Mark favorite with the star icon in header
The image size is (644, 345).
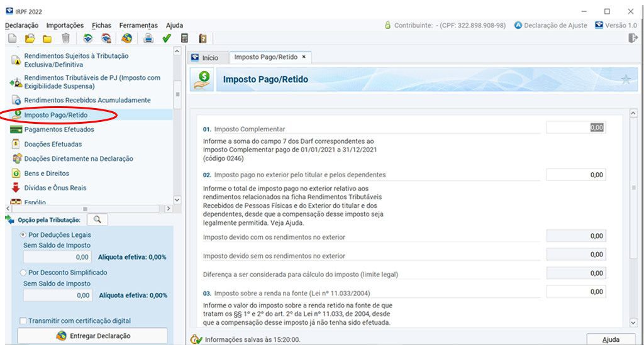[626, 79]
